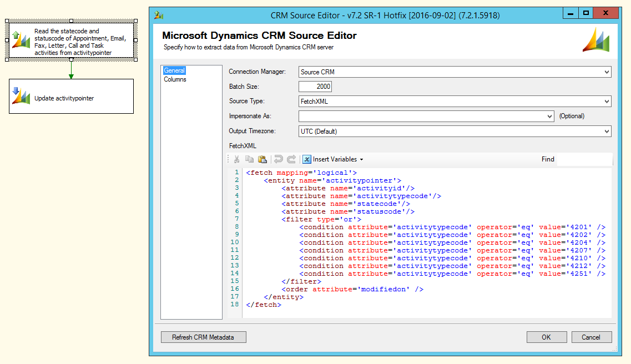631x364 pixels.
Task: Click the order attribute='modifiedon' line
Action: pos(352,289)
